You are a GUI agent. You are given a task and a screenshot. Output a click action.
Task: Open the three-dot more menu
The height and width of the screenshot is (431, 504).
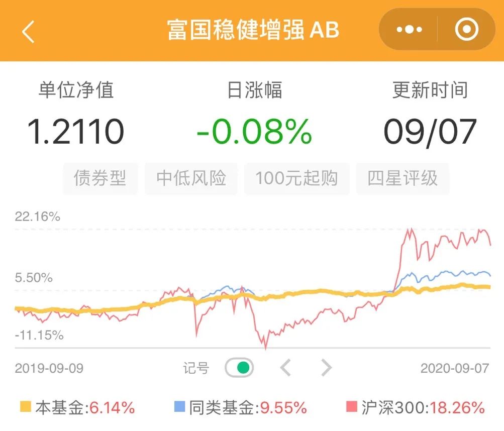click(409, 30)
